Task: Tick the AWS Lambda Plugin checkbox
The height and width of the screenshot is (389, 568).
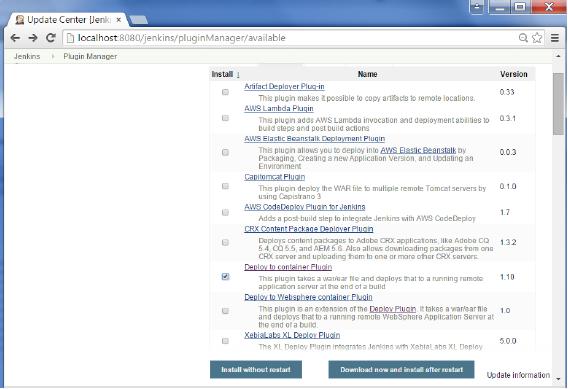Action: coord(225,118)
